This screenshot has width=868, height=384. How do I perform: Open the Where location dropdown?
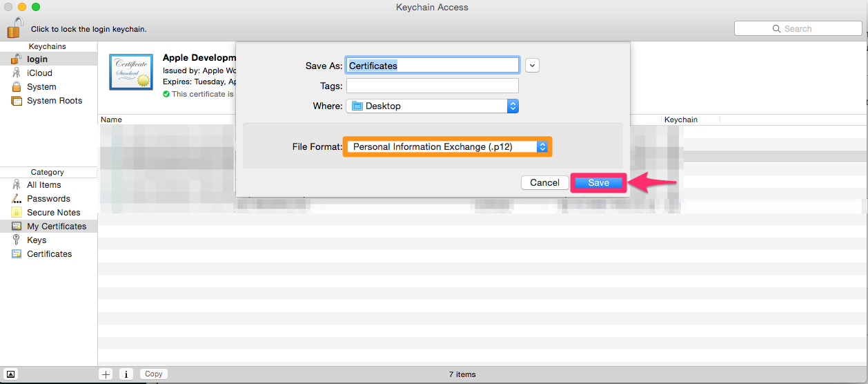click(432, 106)
